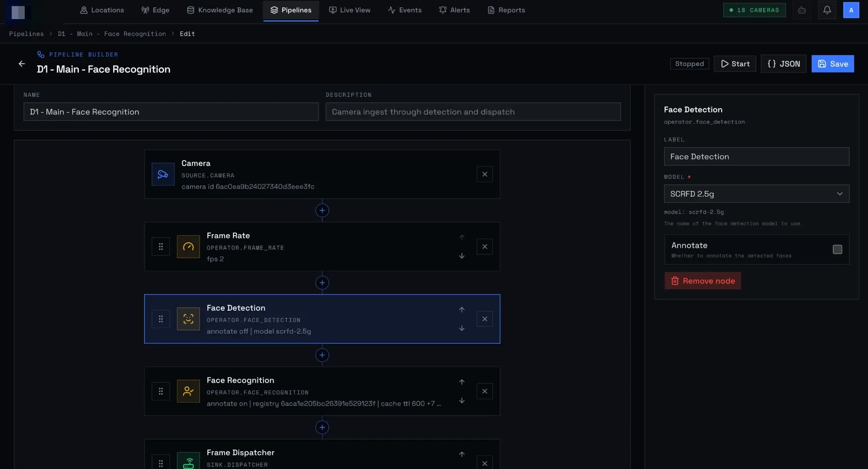Screen dimensions: 868x469
Task: Move Face Recognition node up
Action: [x=462, y=382]
